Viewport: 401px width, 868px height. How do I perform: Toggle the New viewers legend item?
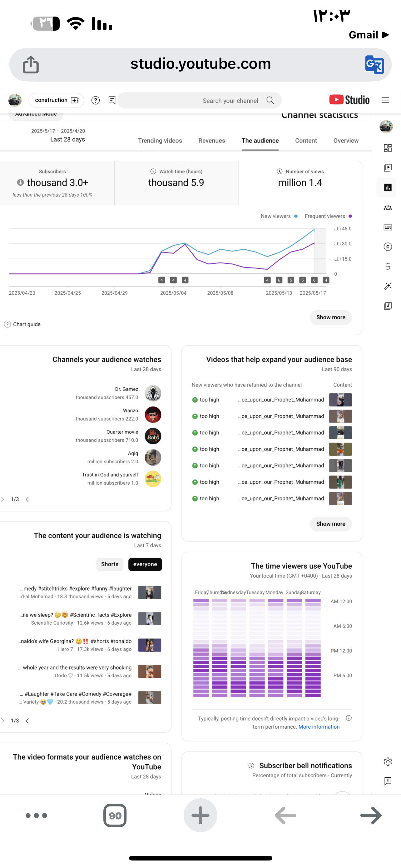pyautogui.click(x=279, y=216)
